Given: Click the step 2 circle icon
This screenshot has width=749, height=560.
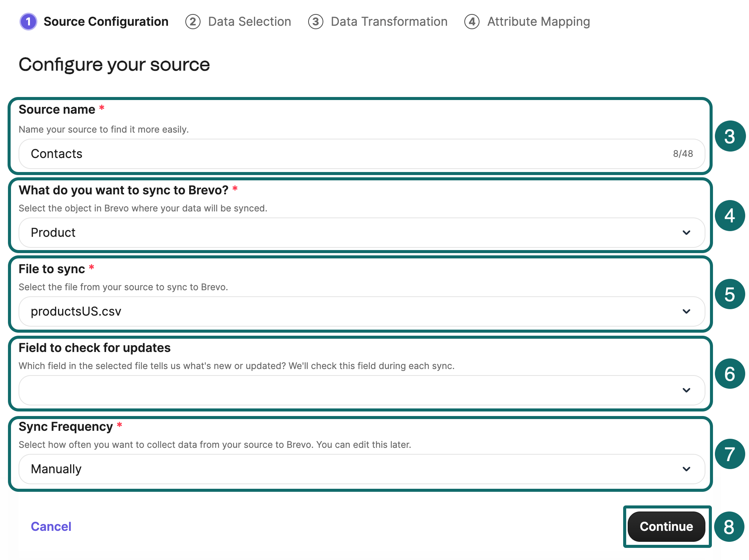Looking at the screenshot, I should [x=193, y=22].
